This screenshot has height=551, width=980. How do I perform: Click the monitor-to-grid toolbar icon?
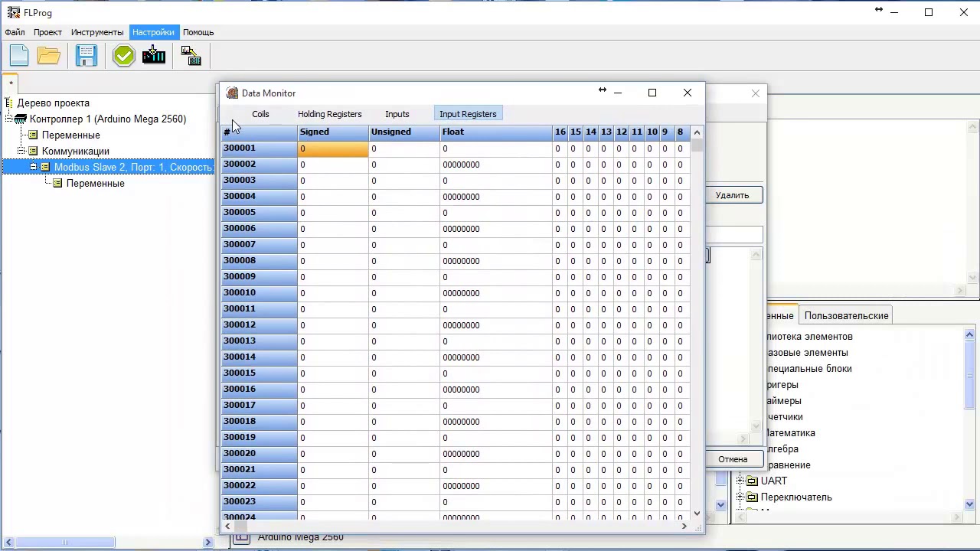[191, 56]
